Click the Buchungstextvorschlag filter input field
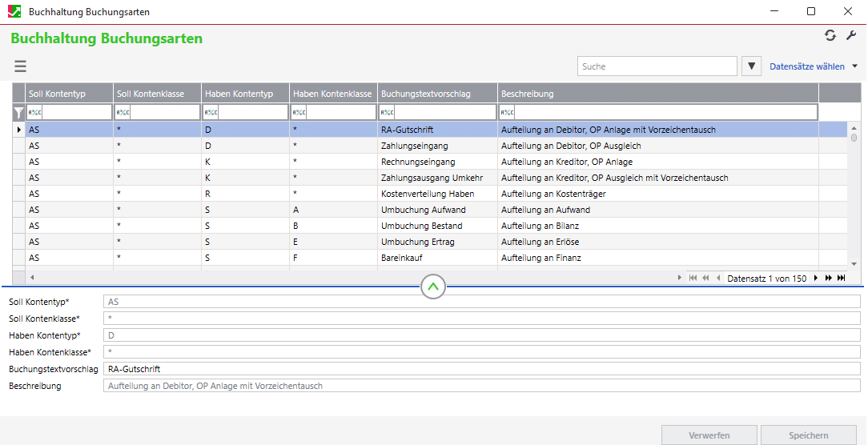868x445 pixels. (x=445, y=113)
